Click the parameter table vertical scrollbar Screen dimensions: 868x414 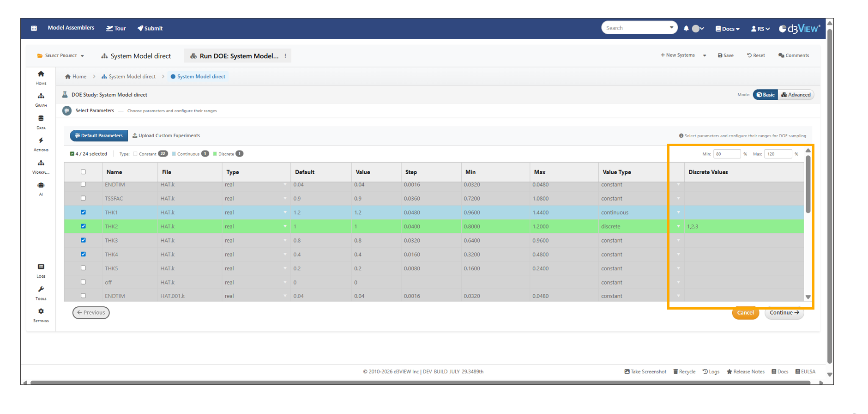pos(808,185)
